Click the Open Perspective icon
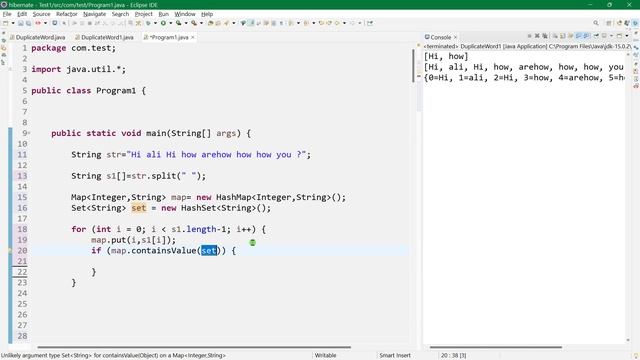 [x=609, y=23]
